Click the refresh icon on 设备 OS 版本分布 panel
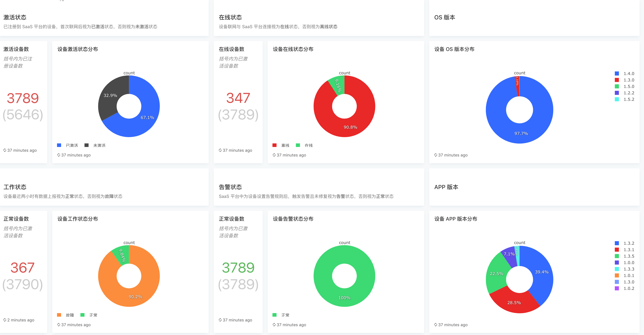Image resolution: width=644 pixels, height=335 pixels. (435, 155)
